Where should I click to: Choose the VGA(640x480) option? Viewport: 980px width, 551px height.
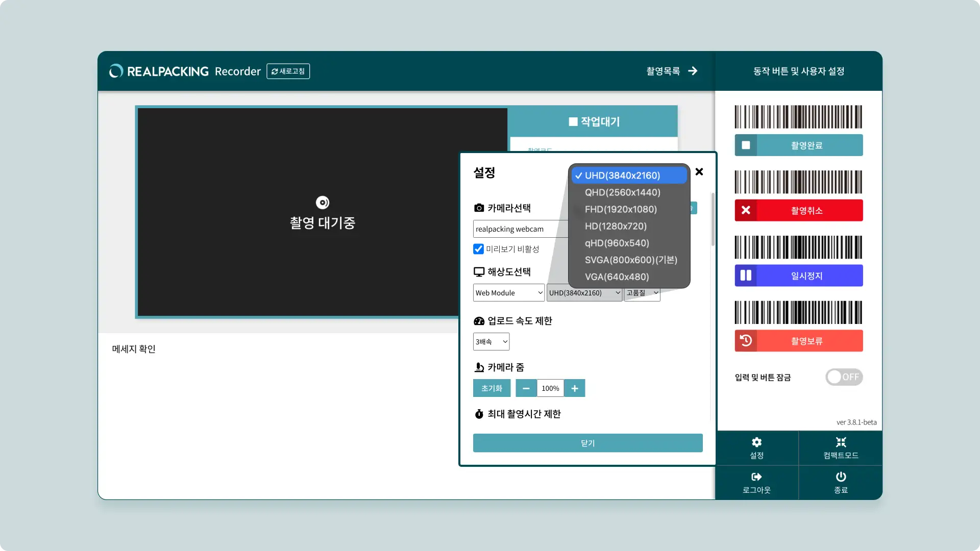(617, 277)
